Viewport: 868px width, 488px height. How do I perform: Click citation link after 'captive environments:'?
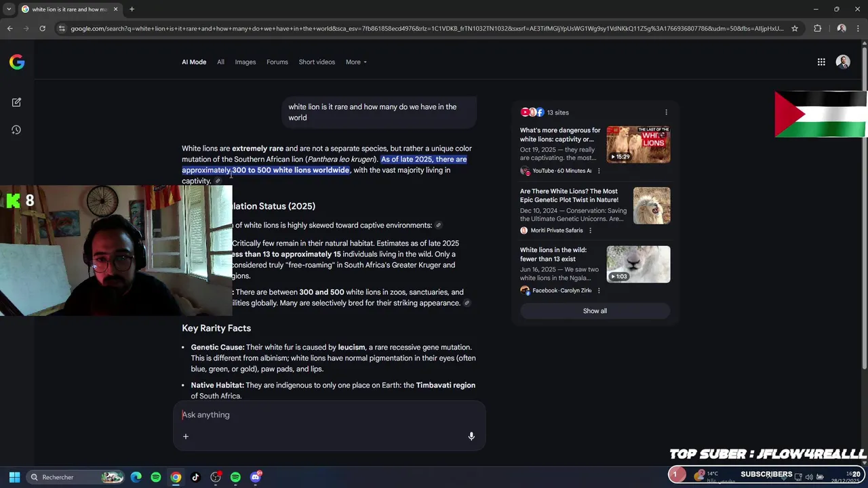(438, 226)
